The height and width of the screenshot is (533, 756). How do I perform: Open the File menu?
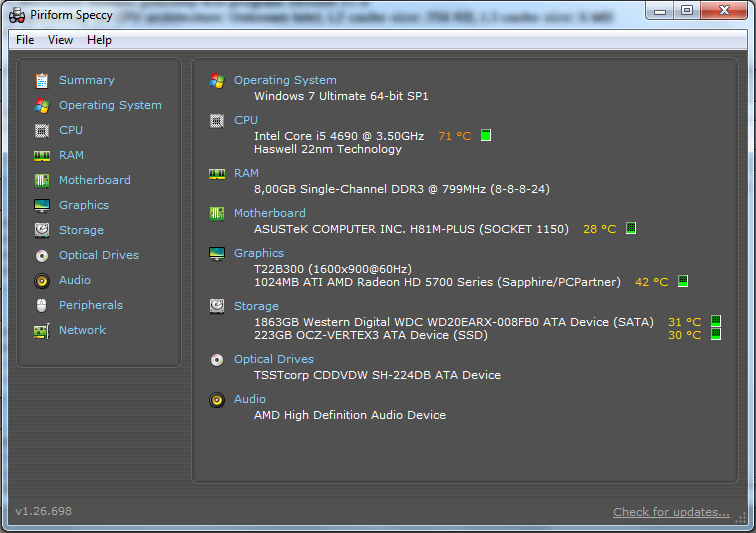[25, 40]
